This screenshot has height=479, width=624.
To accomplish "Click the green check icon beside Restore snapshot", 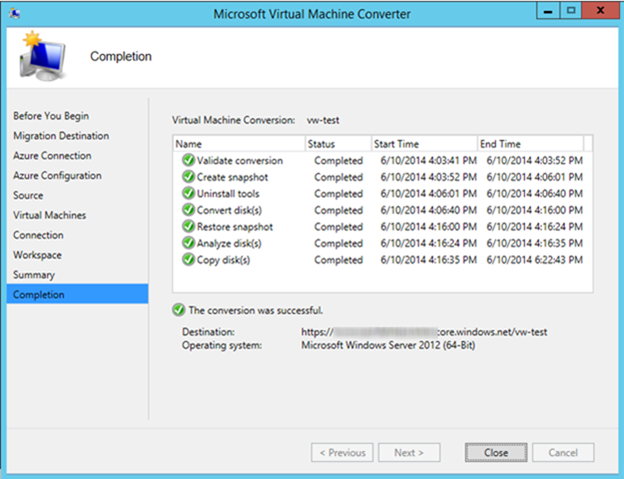I will point(188,226).
